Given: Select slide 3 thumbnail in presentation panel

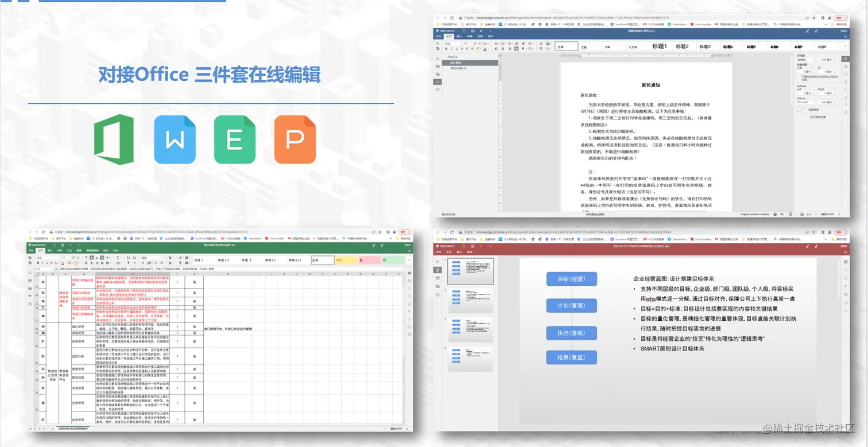Looking at the screenshot, I should pos(471,330).
